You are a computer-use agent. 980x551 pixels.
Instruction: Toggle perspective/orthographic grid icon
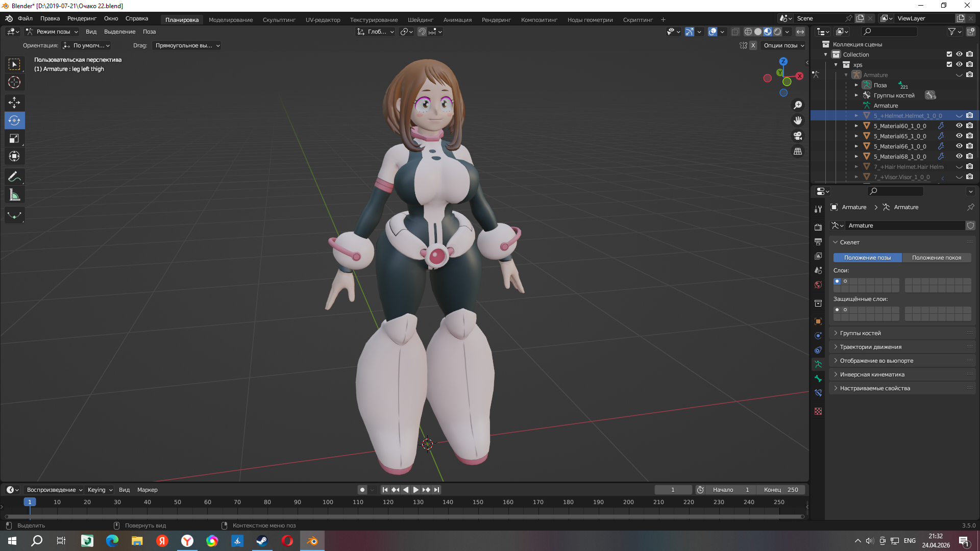[x=798, y=152]
